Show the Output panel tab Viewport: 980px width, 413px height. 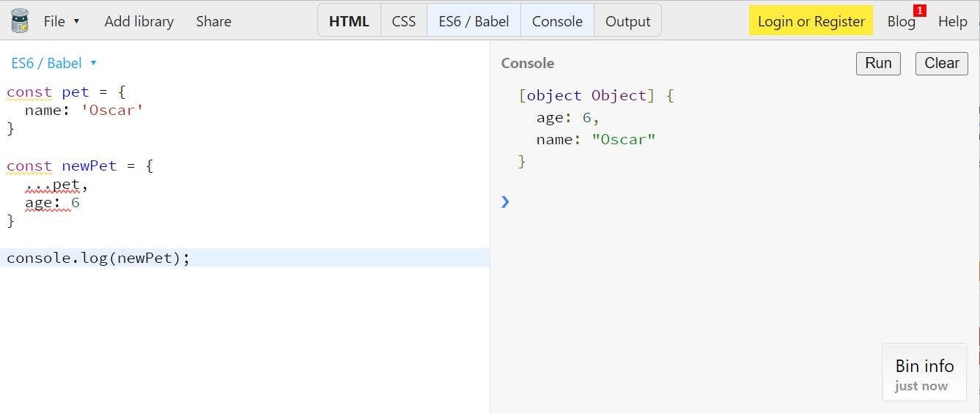pos(627,21)
